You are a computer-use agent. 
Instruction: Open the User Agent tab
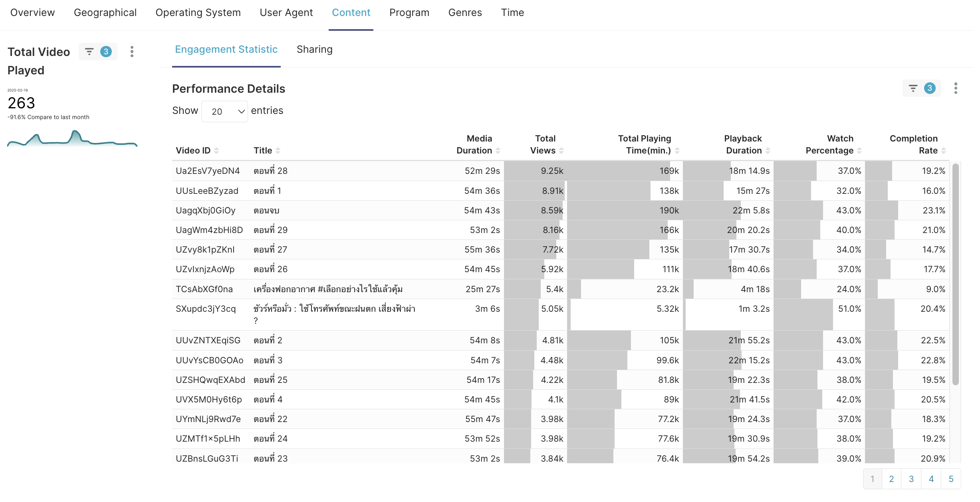(x=286, y=13)
